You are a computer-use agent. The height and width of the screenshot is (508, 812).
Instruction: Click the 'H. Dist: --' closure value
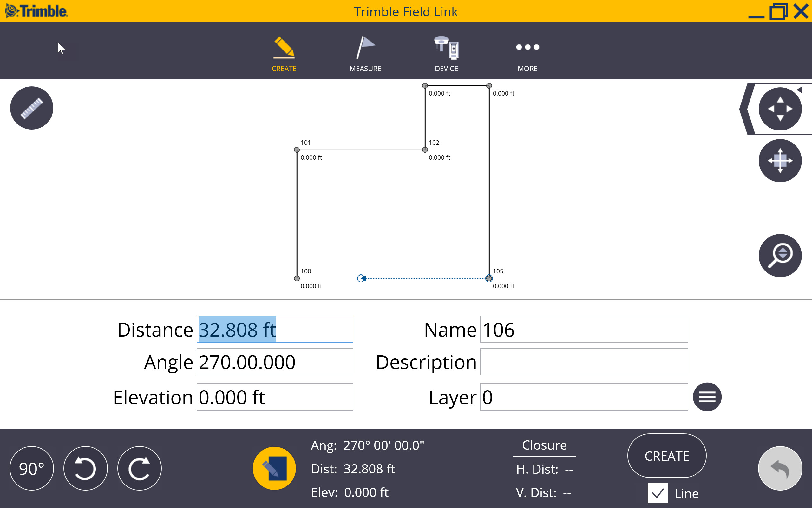[544, 469]
